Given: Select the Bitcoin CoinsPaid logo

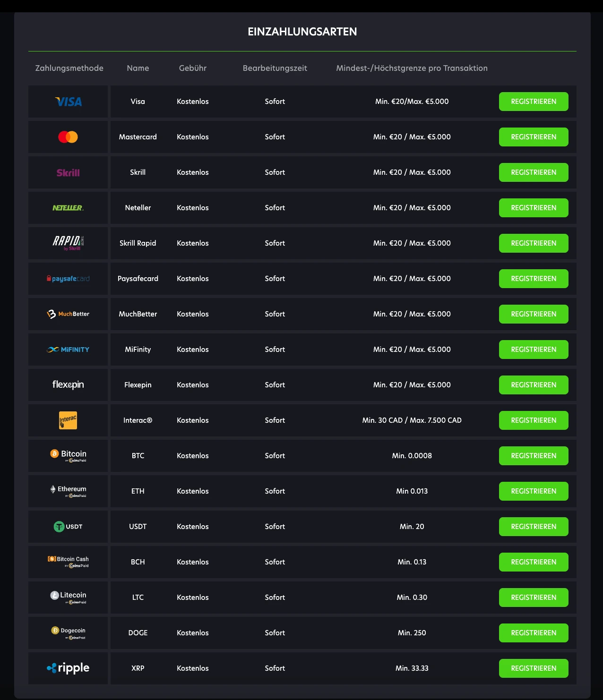Looking at the screenshot, I should 68,456.
